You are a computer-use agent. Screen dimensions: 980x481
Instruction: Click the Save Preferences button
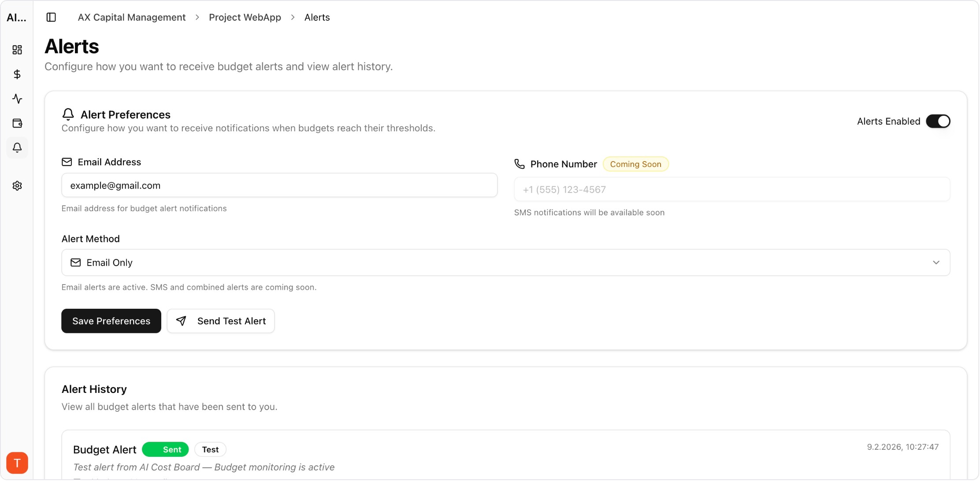(x=111, y=321)
